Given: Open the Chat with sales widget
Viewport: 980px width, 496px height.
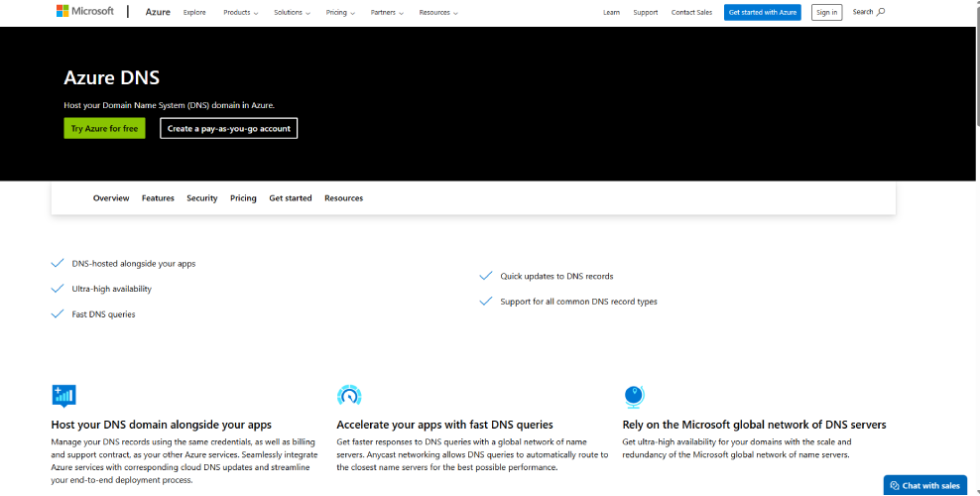Looking at the screenshot, I should [x=924, y=485].
